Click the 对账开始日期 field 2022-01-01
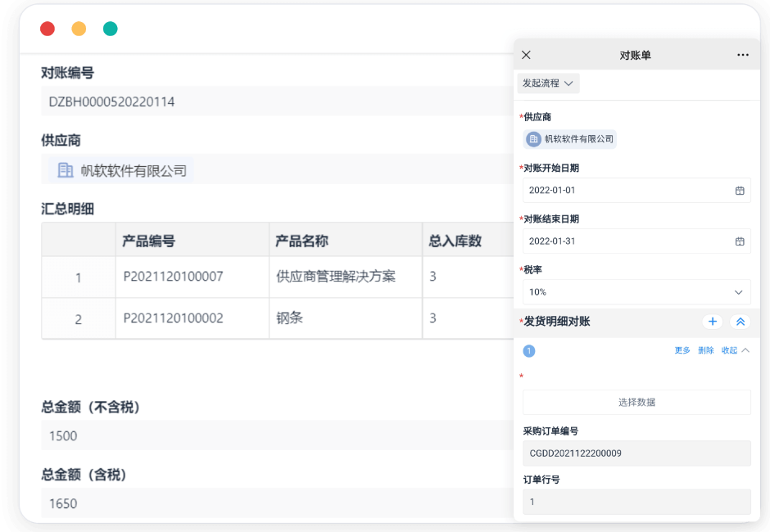The image size is (770, 532). pos(636,191)
